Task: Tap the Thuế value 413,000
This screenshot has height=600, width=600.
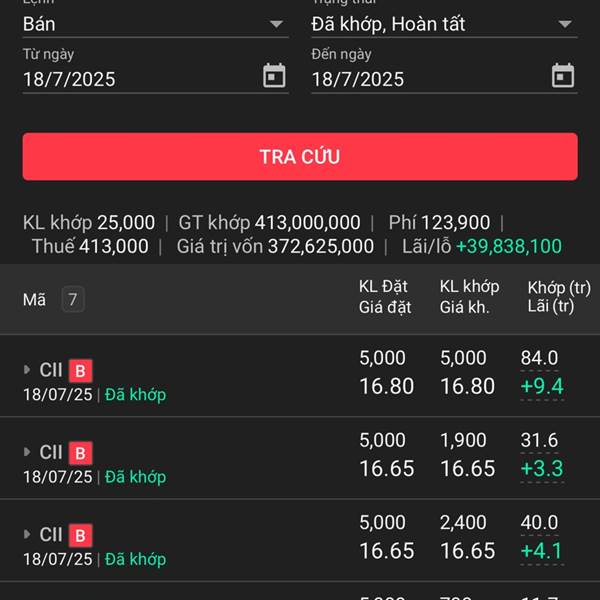Action: (114, 246)
